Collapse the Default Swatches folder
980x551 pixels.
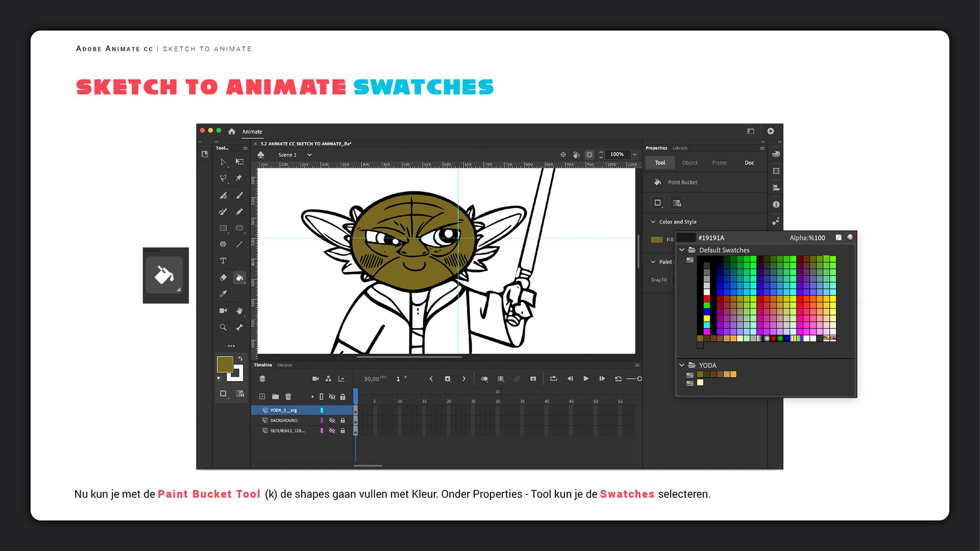tap(682, 250)
